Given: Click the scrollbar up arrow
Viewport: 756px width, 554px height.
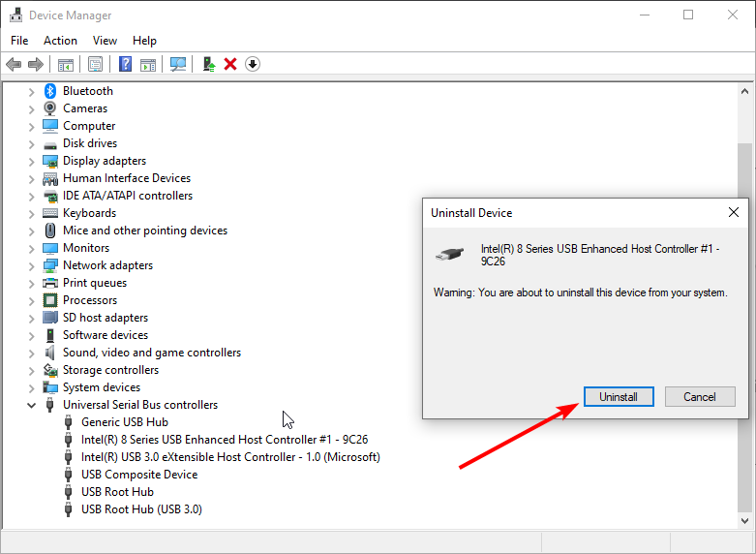Looking at the screenshot, I should pos(744,91).
